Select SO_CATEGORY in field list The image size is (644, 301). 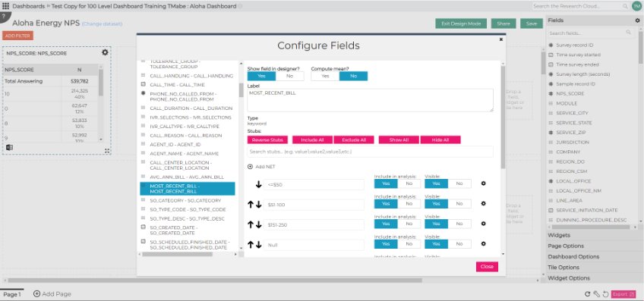pyautogui.click(x=185, y=200)
